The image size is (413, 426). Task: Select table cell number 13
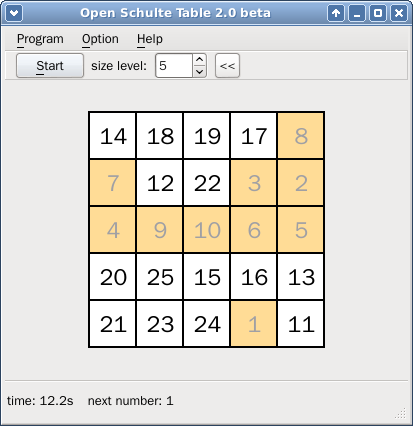click(301, 277)
